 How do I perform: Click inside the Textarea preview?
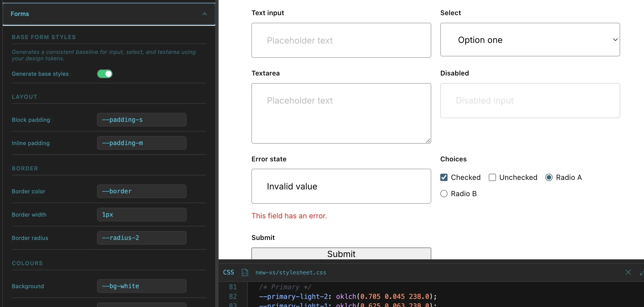tap(341, 113)
